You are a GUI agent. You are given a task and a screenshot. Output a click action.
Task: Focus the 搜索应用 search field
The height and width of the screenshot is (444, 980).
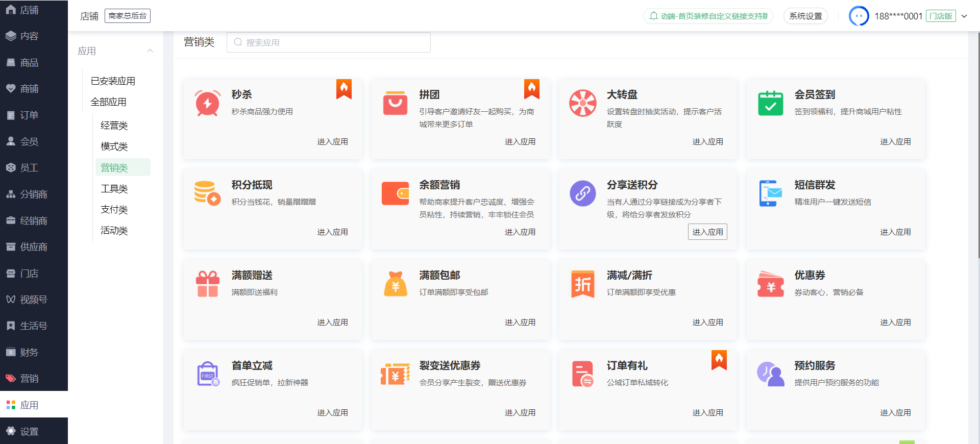point(328,42)
